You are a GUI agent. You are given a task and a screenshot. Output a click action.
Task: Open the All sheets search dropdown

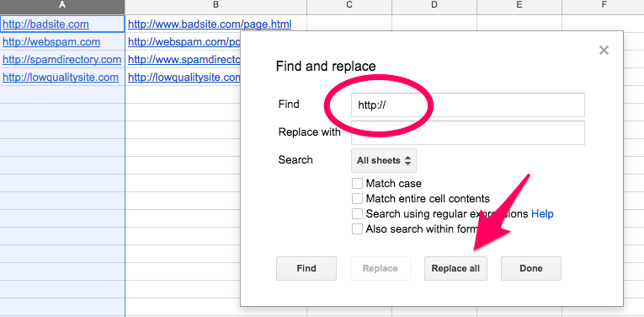pos(384,160)
